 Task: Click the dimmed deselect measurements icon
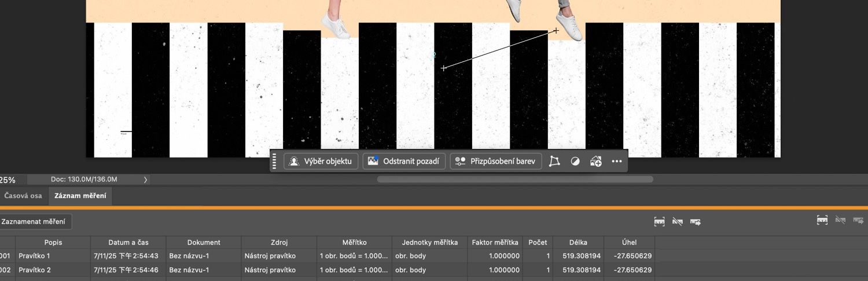pos(840,220)
